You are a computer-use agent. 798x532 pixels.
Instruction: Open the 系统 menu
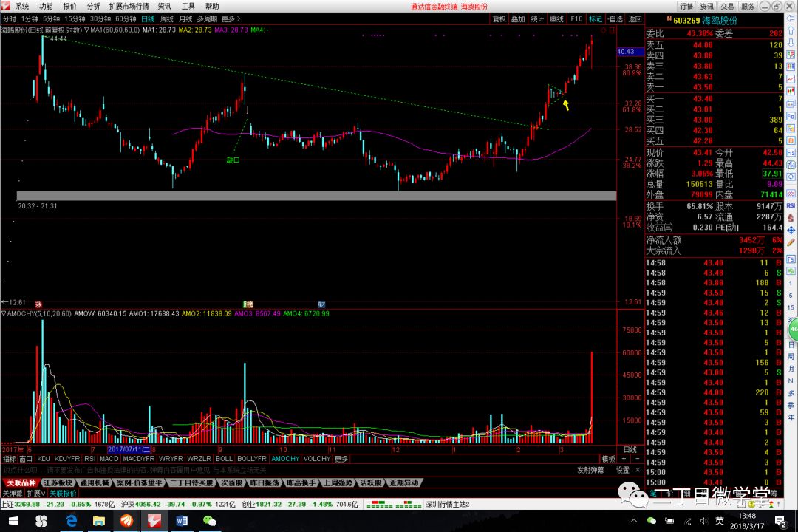coord(22,6)
